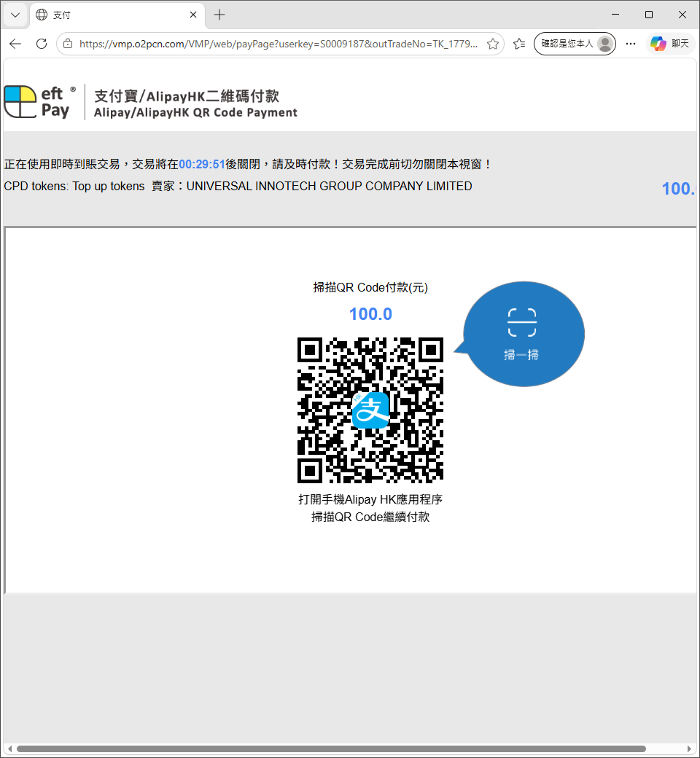Select the 支付 browser tab
This screenshot has height=758, width=700.
(x=117, y=15)
